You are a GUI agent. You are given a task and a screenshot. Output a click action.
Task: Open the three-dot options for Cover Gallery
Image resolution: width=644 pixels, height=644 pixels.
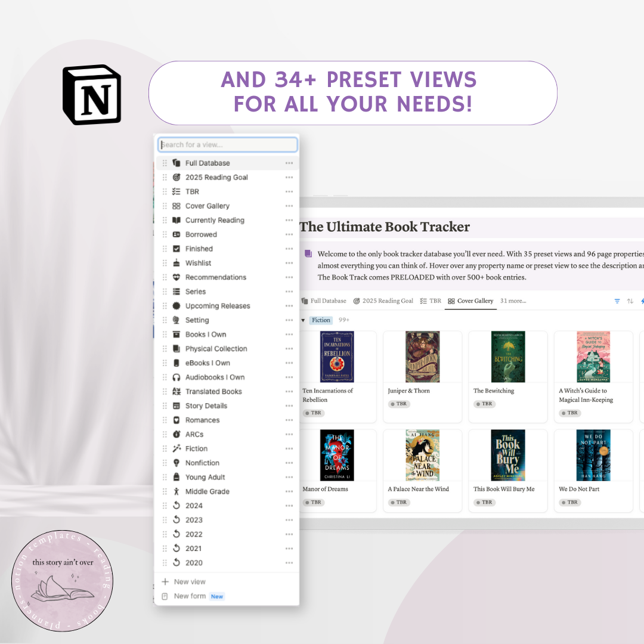pos(289,206)
